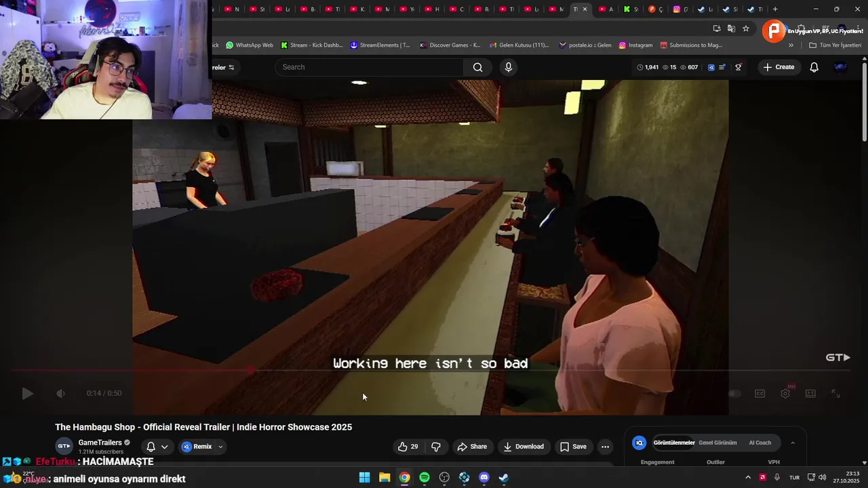Open the more actions ellipsis menu
The width and height of the screenshot is (868, 488).
pyautogui.click(x=606, y=447)
